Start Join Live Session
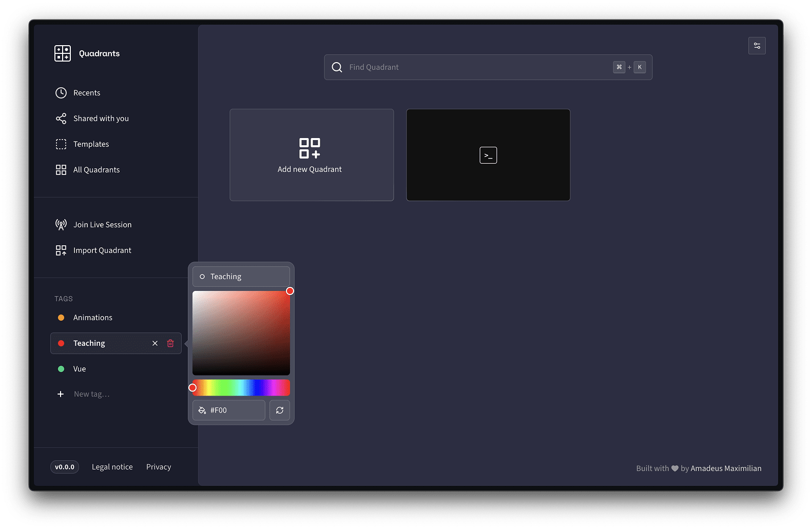The width and height of the screenshot is (812, 529). click(x=102, y=225)
